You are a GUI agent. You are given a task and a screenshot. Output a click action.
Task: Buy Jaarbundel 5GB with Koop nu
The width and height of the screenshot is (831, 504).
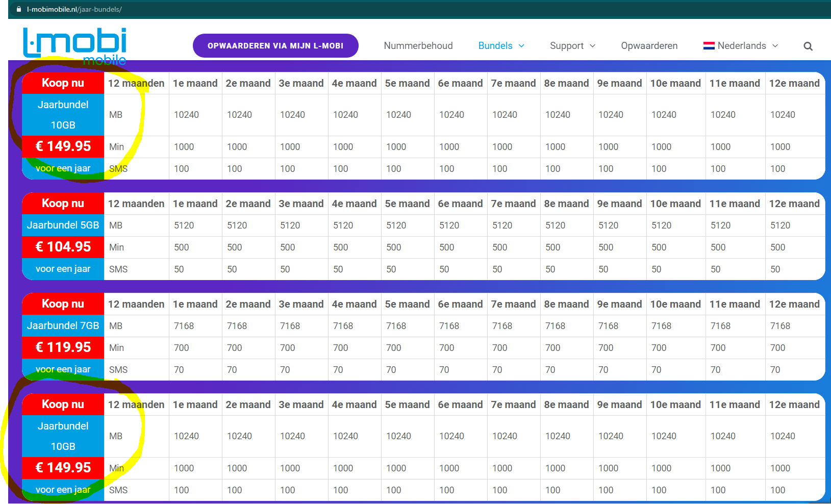[63, 204]
